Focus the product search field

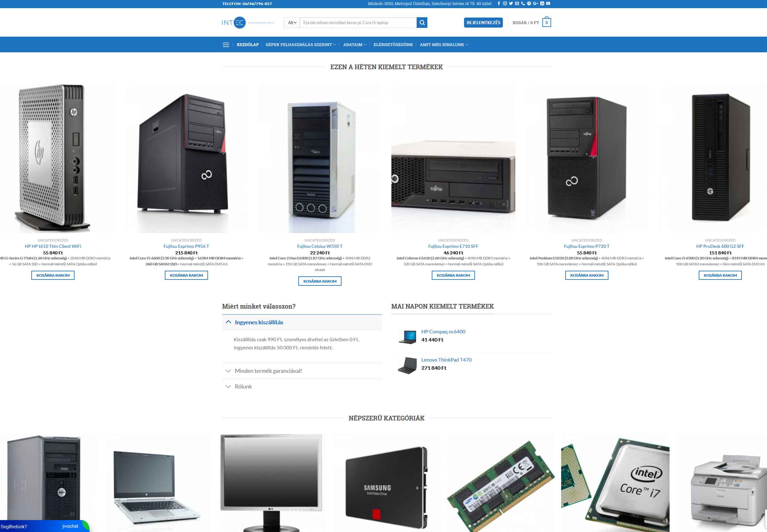pyautogui.click(x=358, y=23)
